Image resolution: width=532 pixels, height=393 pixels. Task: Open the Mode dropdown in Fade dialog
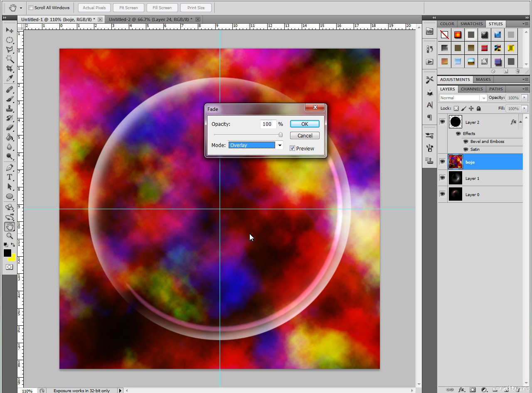[280, 145]
